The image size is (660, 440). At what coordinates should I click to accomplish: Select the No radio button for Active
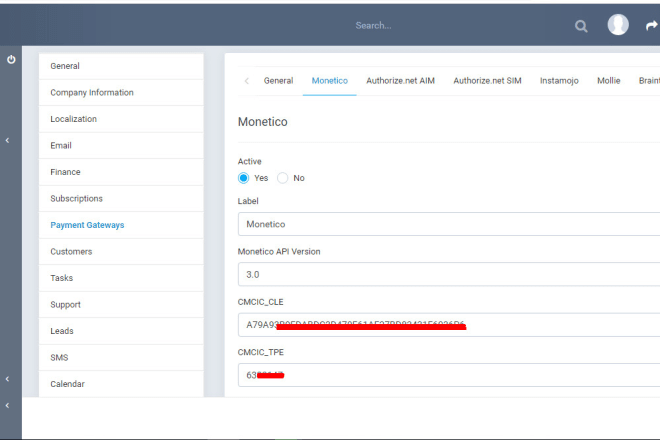[282, 178]
